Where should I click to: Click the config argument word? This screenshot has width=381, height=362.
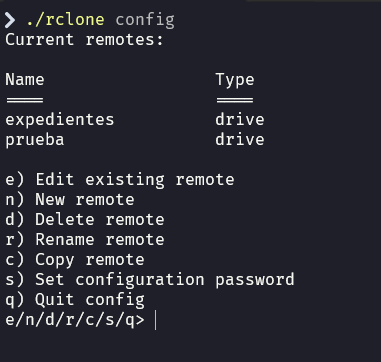coord(145,21)
